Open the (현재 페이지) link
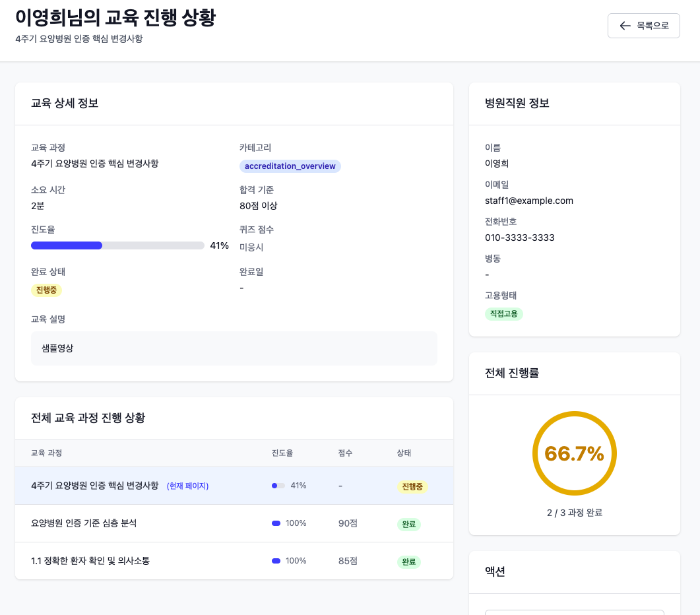 click(188, 486)
